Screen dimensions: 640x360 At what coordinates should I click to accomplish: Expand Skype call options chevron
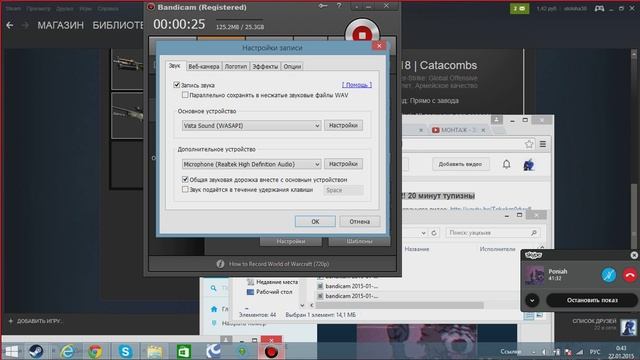tap(532, 300)
